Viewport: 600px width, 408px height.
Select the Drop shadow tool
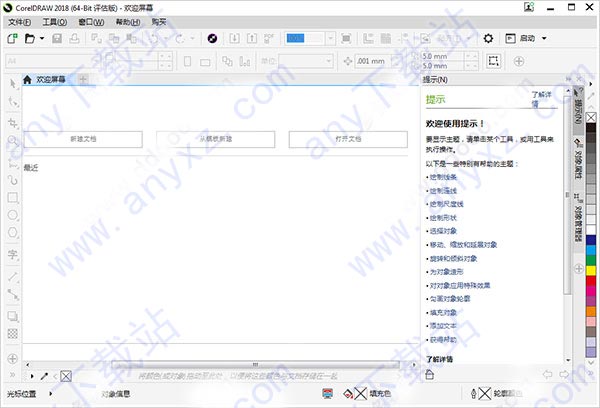click(x=13, y=316)
